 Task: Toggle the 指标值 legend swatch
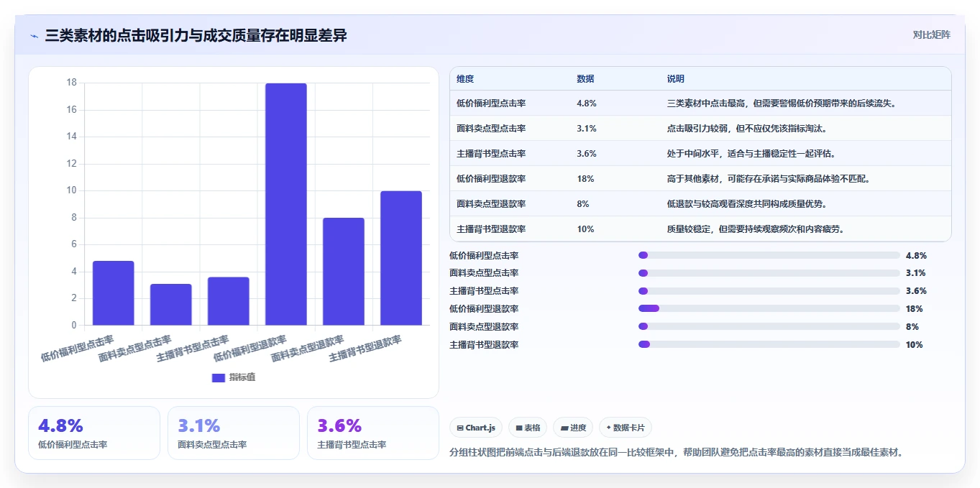[219, 378]
